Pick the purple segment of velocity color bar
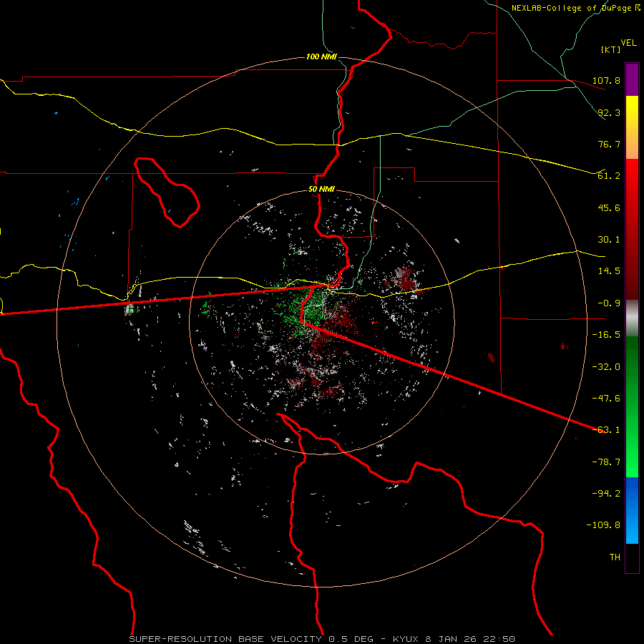Viewport: 644px width, 644px height. click(632, 79)
